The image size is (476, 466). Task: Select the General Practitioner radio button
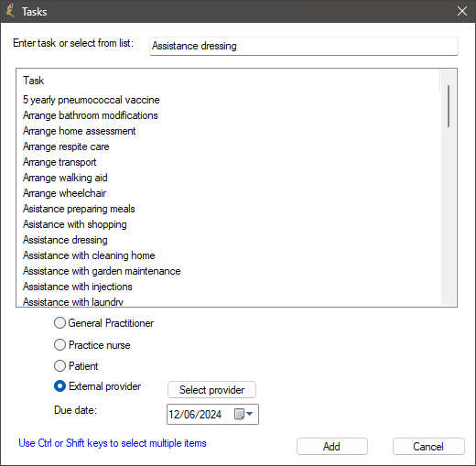click(x=59, y=323)
